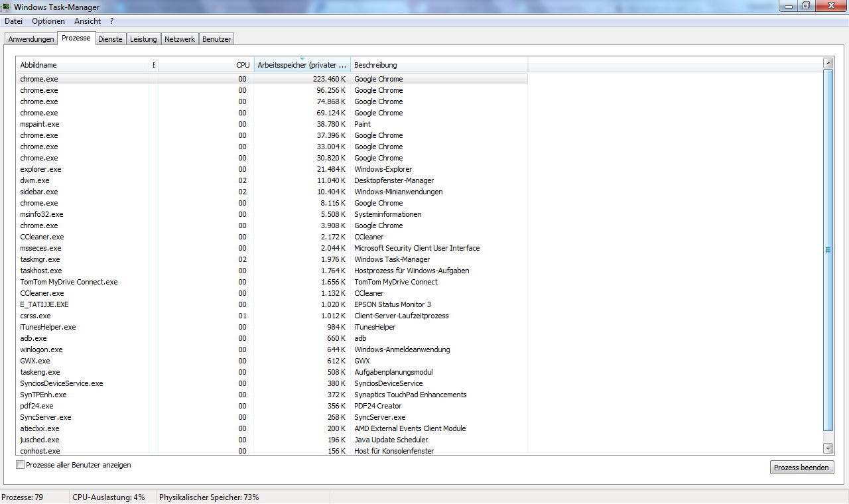
Task: Open the Datei menu
Action: tap(13, 21)
